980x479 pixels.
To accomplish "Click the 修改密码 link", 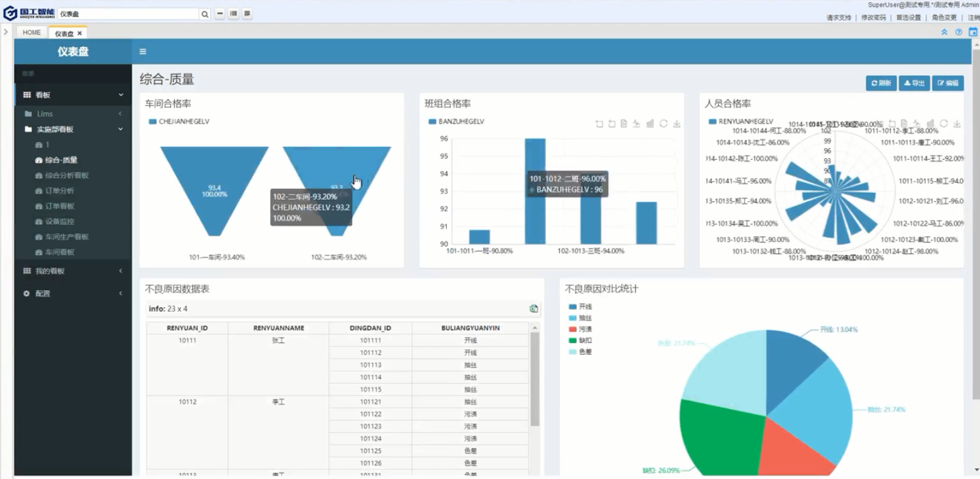I will (873, 18).
